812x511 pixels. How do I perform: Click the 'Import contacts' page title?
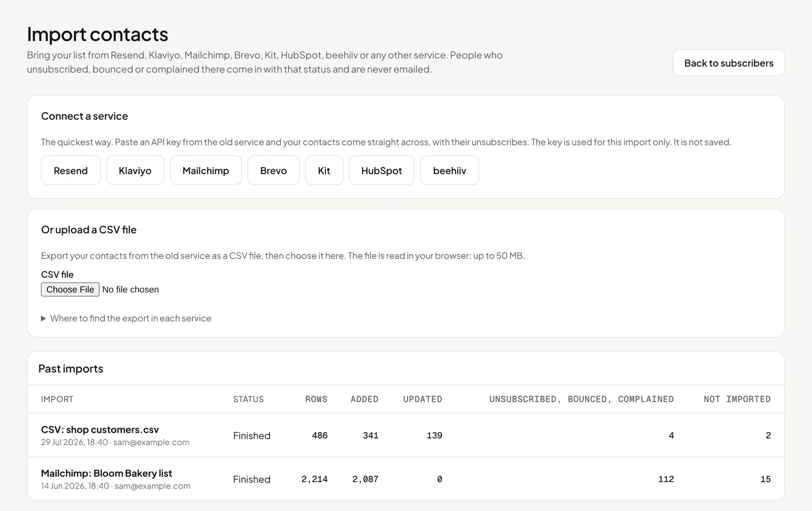[x=97, y=34]
